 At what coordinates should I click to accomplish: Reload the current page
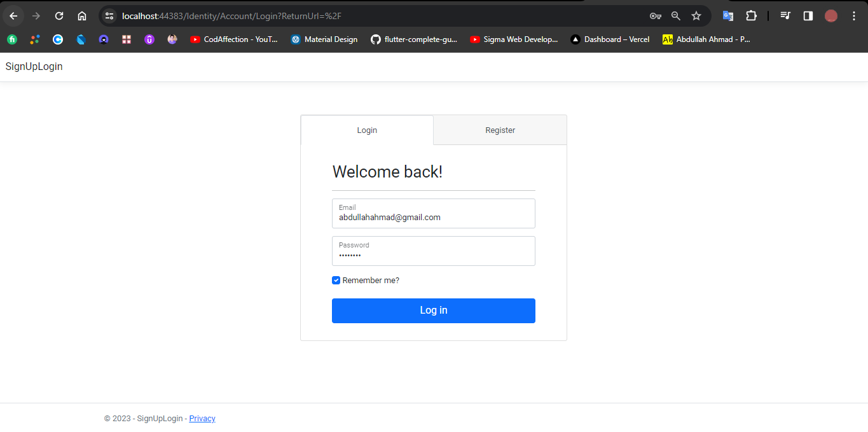(x=59, y=16)
